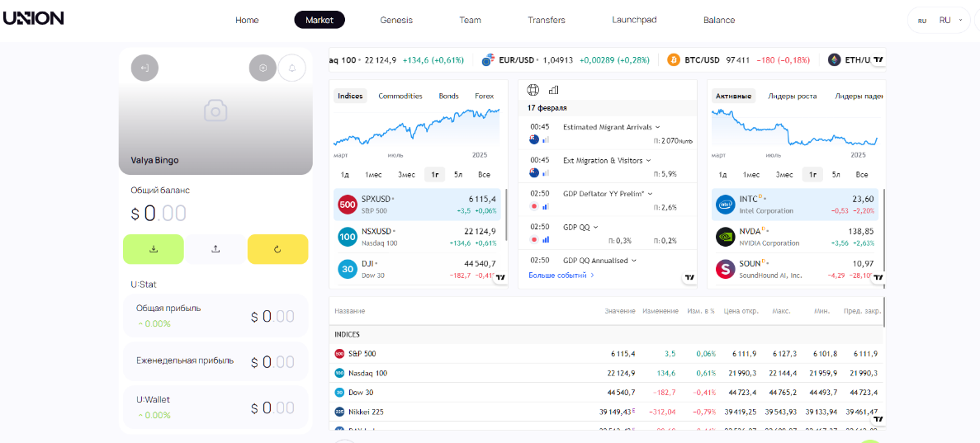
Task: Click TradingView logo in indices widget
Action: pyautogui.click(x=500, y=277)
